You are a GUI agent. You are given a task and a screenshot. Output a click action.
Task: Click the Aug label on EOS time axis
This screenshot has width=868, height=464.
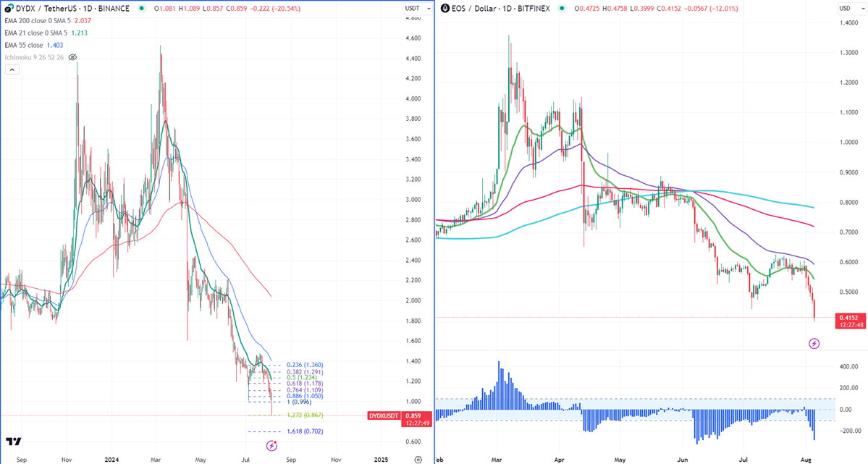(x=806, y=460)
